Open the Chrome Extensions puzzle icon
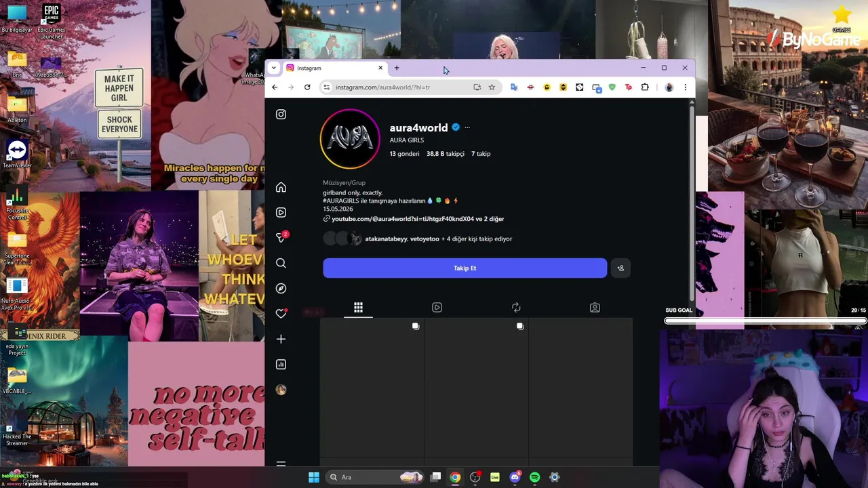 (x=645, y=87)
